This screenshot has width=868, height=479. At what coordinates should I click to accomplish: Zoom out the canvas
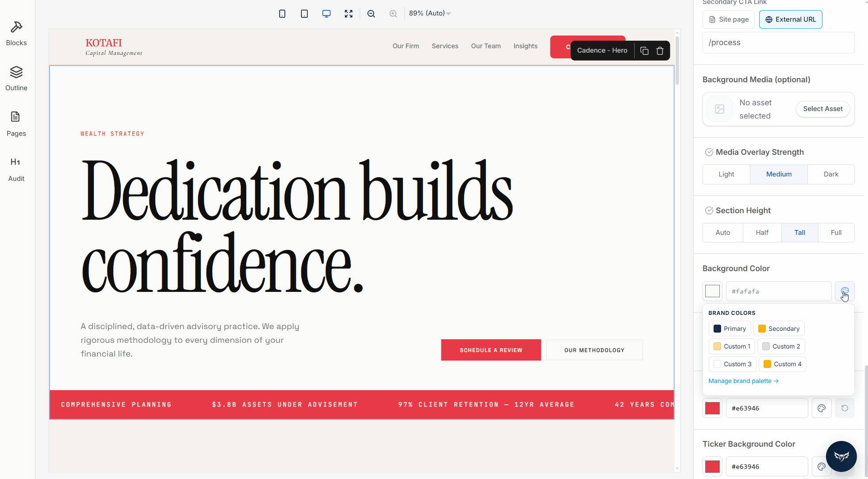[371, 14]
